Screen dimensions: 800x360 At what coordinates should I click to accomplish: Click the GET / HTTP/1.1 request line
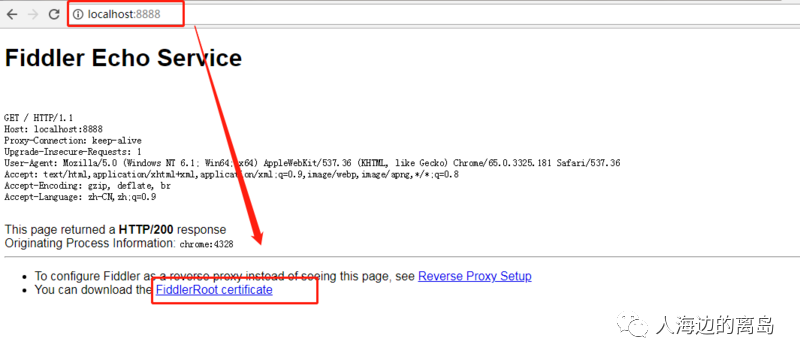tap(39, 118)
